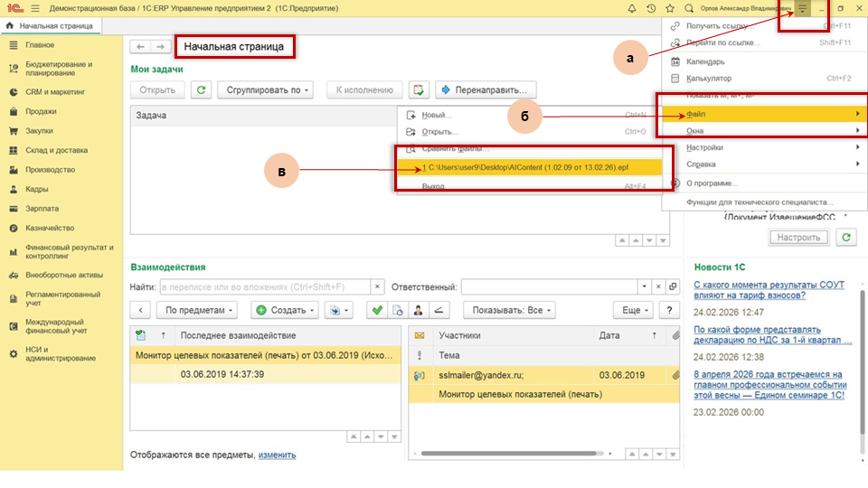Click the forward navigation arrow

(x=160, y=46)
